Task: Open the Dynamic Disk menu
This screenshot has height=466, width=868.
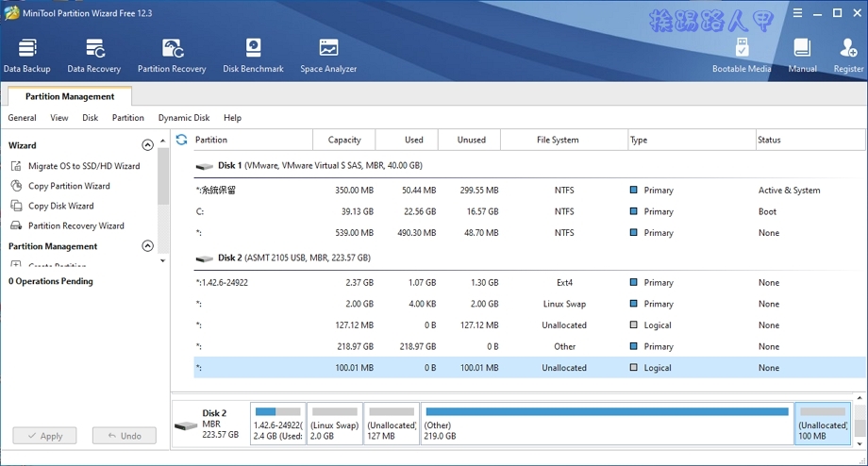Action: (184, 118)
